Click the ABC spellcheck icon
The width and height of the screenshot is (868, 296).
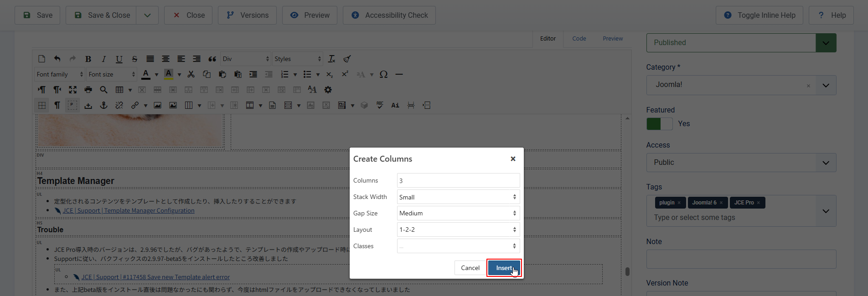380,105
